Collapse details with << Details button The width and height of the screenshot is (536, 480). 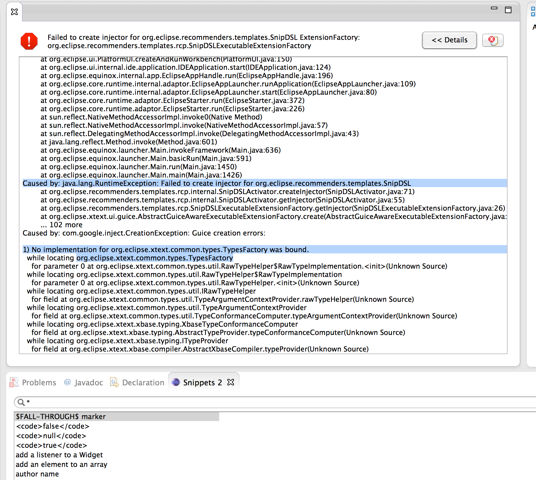pos(449,40)
